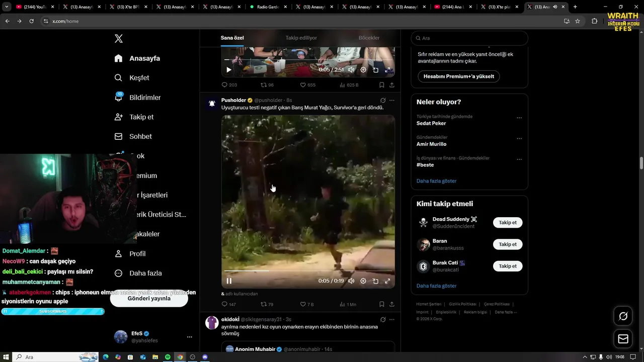The width and height of the screenshot is (644, 362).
Task: Show more trends under Neler oluyor
Action: (436, 181)
